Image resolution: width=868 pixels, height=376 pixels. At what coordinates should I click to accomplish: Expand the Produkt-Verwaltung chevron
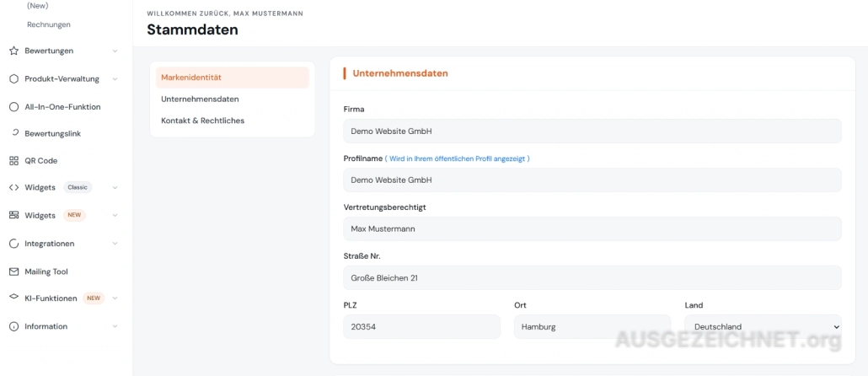[115, 79]
